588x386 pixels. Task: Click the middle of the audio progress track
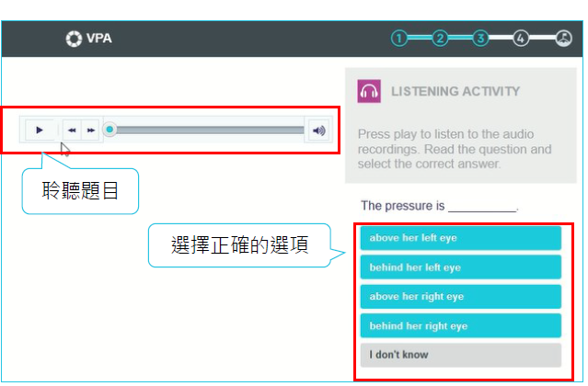pyautogui.click(x=207, y=131)
